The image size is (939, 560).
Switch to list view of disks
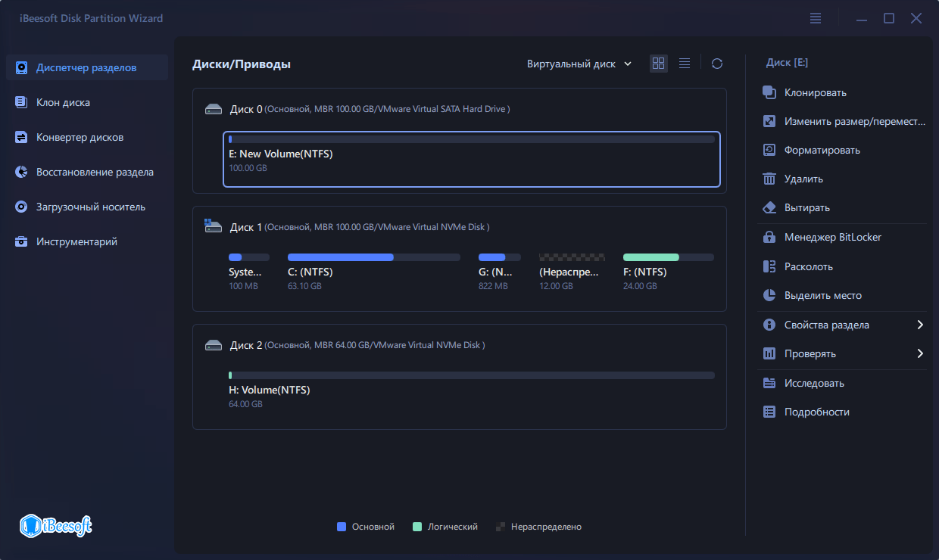point(685,64)
